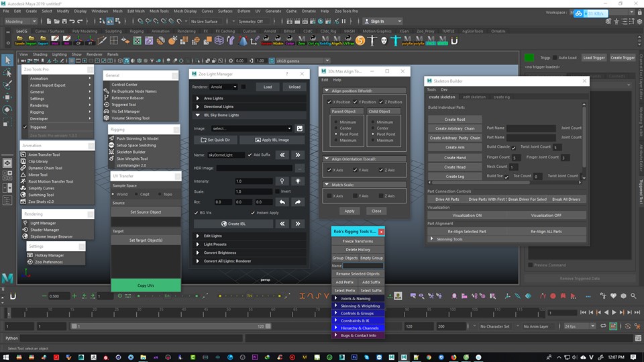
Task: Click the skyDomeLight Name input field
Action: point(226,155)
